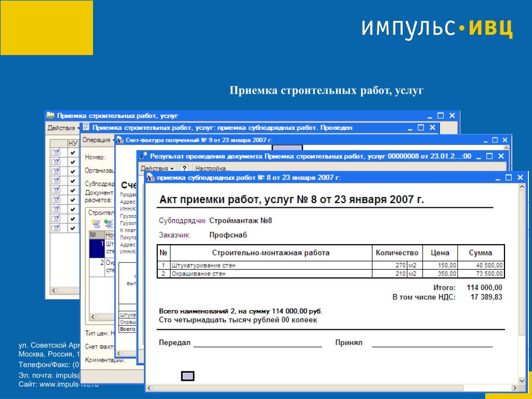The image size is (532, 399).
Task: Click the print-form icon of the Счет-фактура полученный window
Action: pyautogui.click(x=120, y=140)
